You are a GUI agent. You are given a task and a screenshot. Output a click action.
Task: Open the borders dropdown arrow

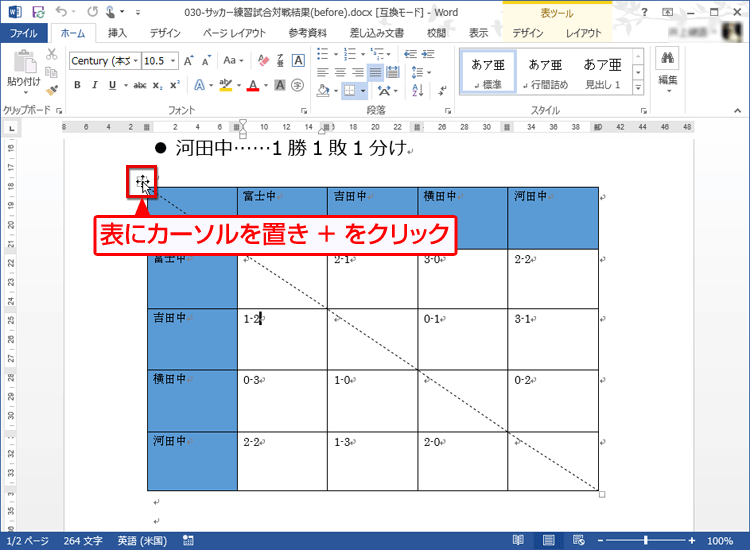click(x=363, y=90)
